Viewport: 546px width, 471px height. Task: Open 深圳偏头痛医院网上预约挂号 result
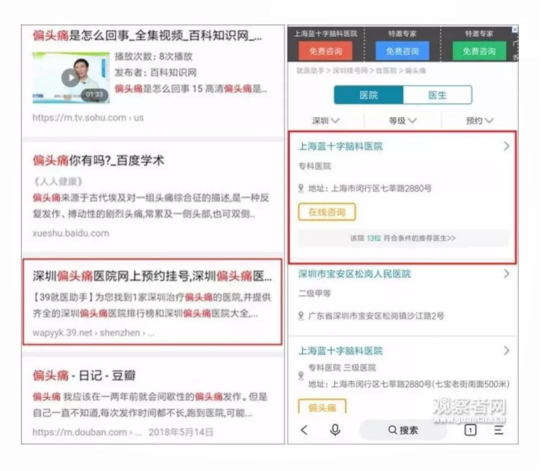click(153, 276)
